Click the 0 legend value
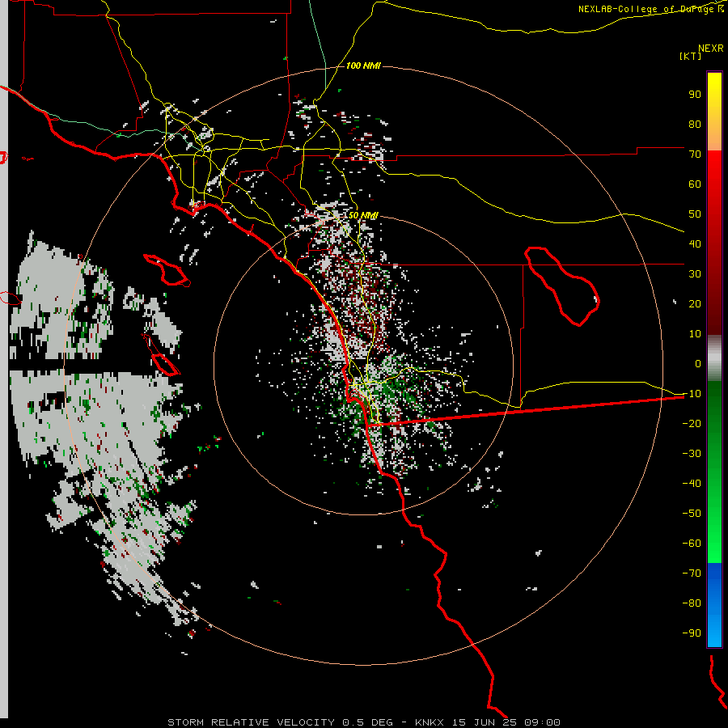Screen dimensions: 728x728 pos(698,364)
